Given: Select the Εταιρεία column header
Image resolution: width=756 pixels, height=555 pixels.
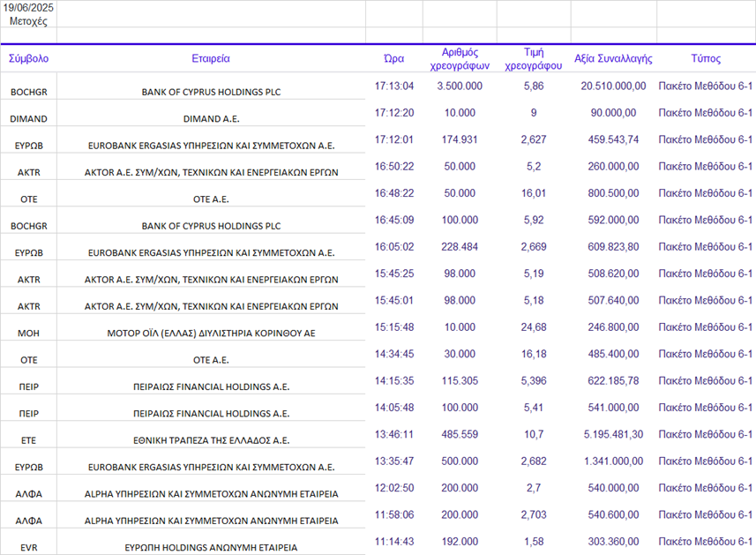Looking at the screenshot, I should [x=211, y=59].
